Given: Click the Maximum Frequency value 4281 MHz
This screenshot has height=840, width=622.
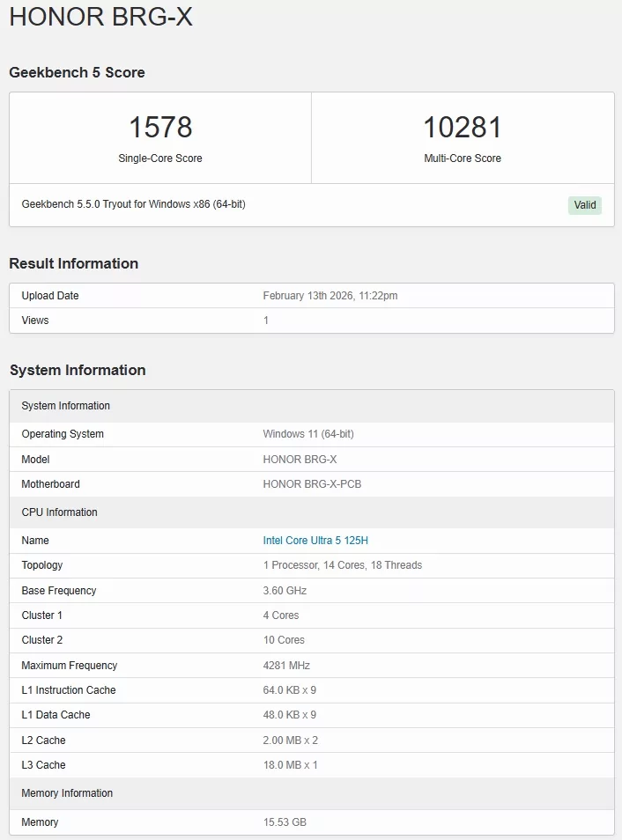Looking at the screenshot, I should pos(286,666).
